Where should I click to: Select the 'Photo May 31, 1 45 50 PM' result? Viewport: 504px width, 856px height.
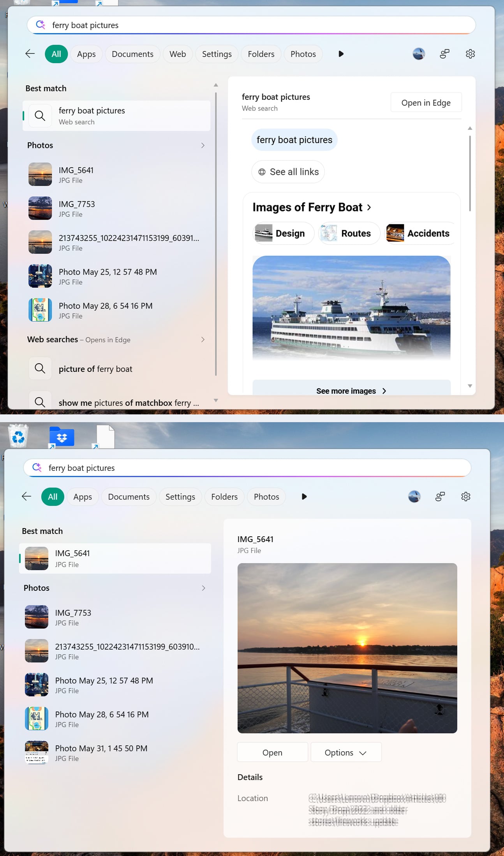tap(115, 753)
